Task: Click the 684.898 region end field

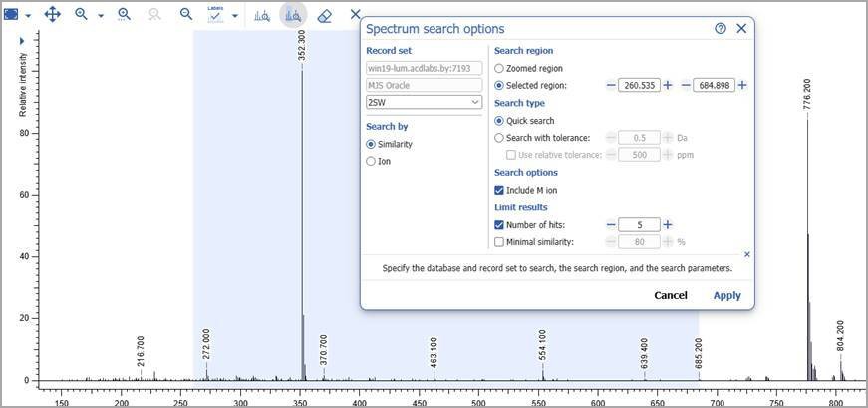Action: [715, 85]
